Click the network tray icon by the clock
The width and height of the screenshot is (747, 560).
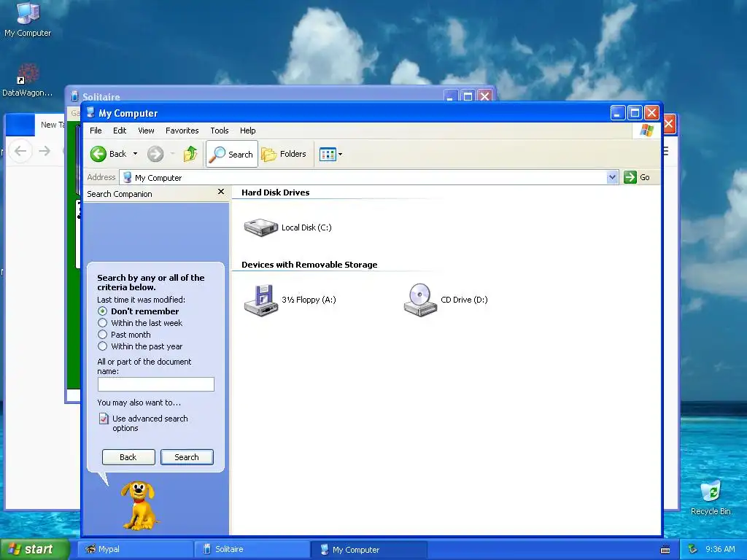click(x=692, y=549)
